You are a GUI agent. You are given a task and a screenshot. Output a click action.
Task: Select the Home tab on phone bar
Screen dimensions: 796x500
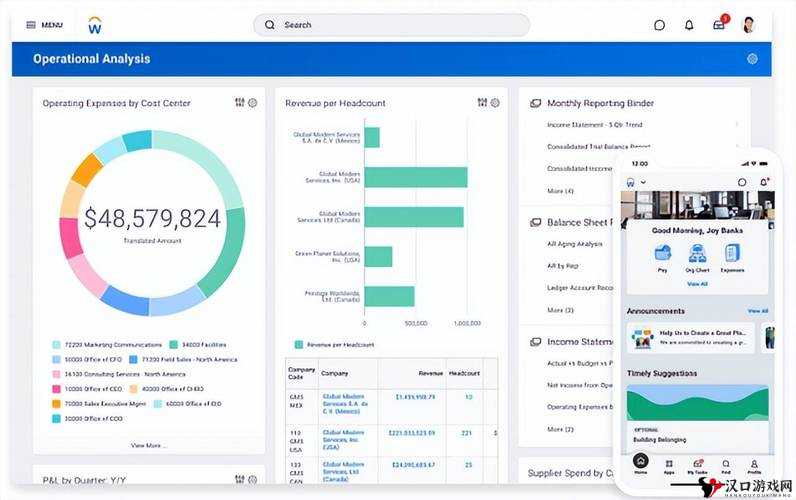[x=641, y=464]
